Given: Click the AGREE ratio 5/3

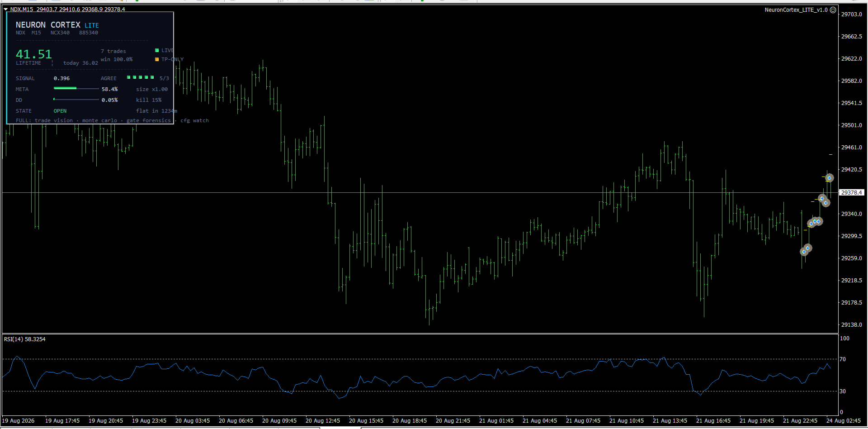Looking at the screenshot, I should (x=164, y=78).
